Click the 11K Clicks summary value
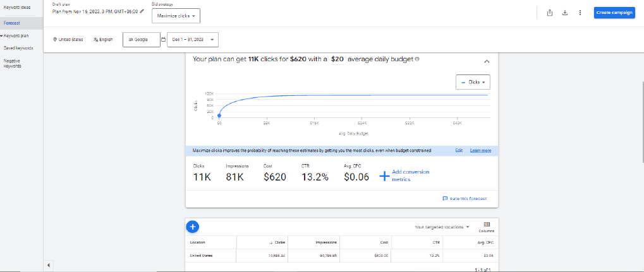This screenshot has height=272, width=644. coord(202,177)
